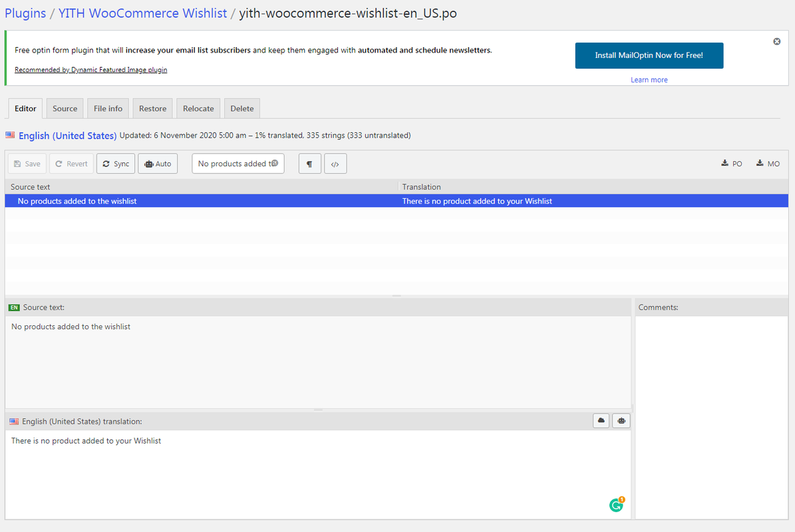Toggle invisible characters with the pilcrow button
This screenshot has height=532, width=795.
coord(310,164)
